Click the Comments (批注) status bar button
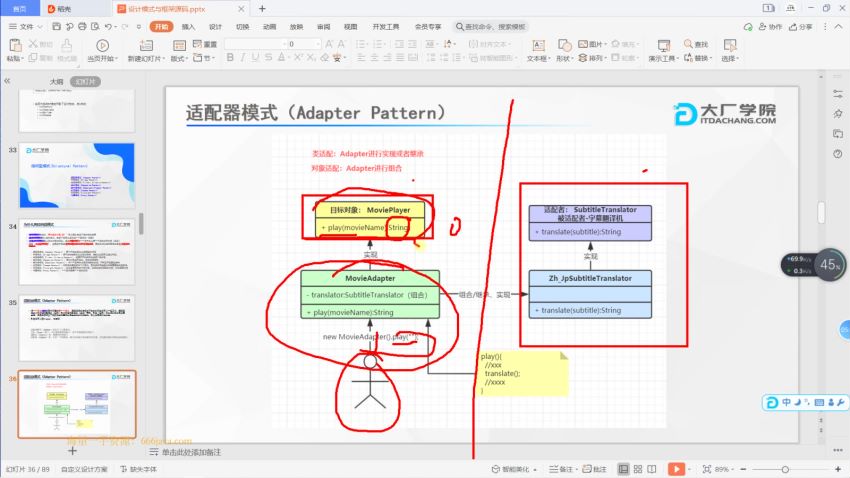Image resolution: width=850 pixels, height=478 pixels. (595, 469)
